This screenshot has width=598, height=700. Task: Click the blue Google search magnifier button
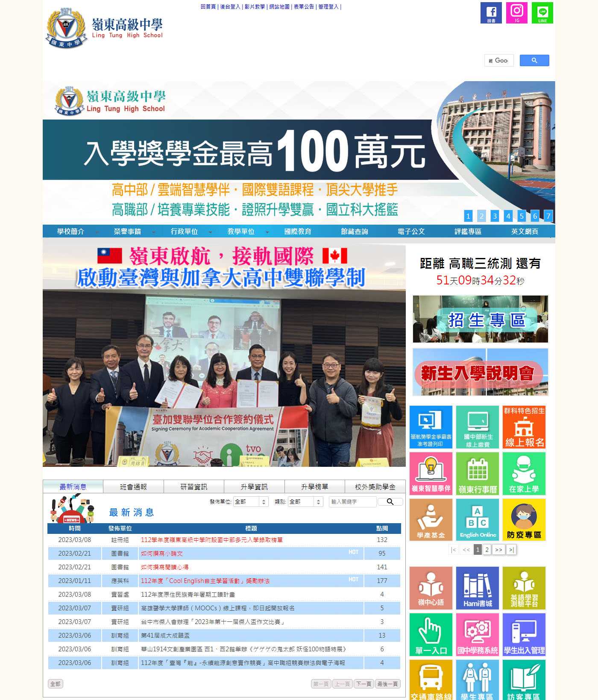point(534,61)
